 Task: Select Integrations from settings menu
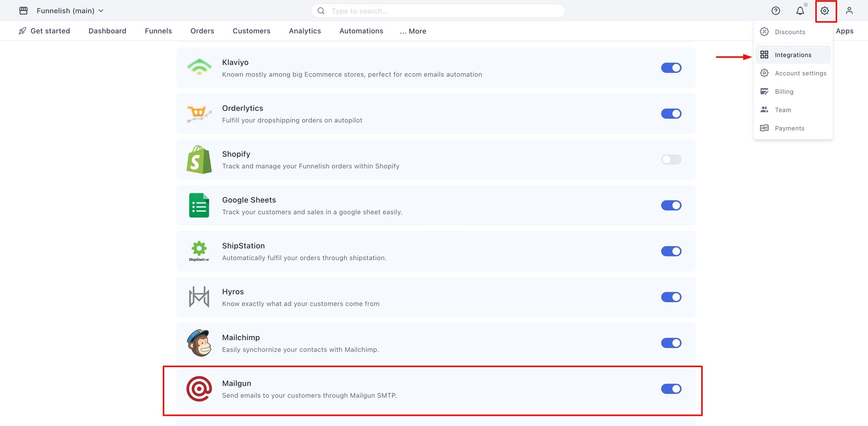[x=793, y=55]
